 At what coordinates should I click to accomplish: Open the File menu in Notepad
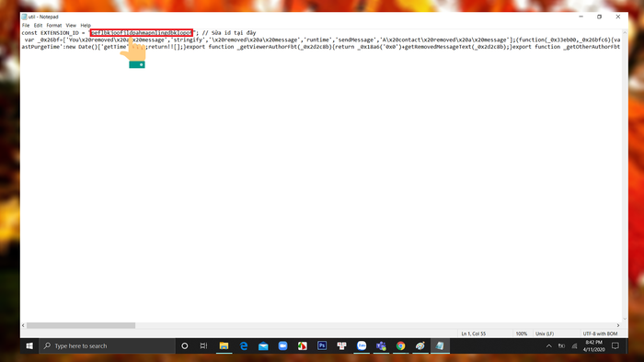(x=26, y=26)
